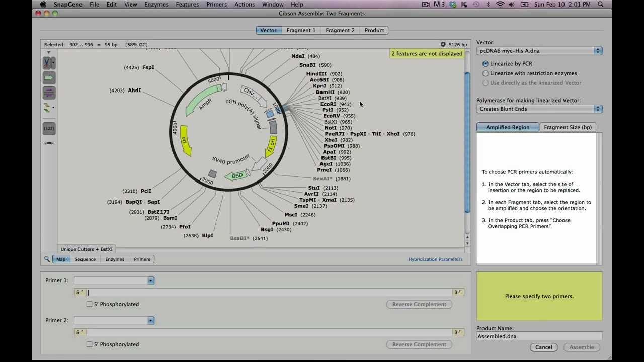Open the polymerase dropdown Creates Blunt Ends

(x=539, y=109)
